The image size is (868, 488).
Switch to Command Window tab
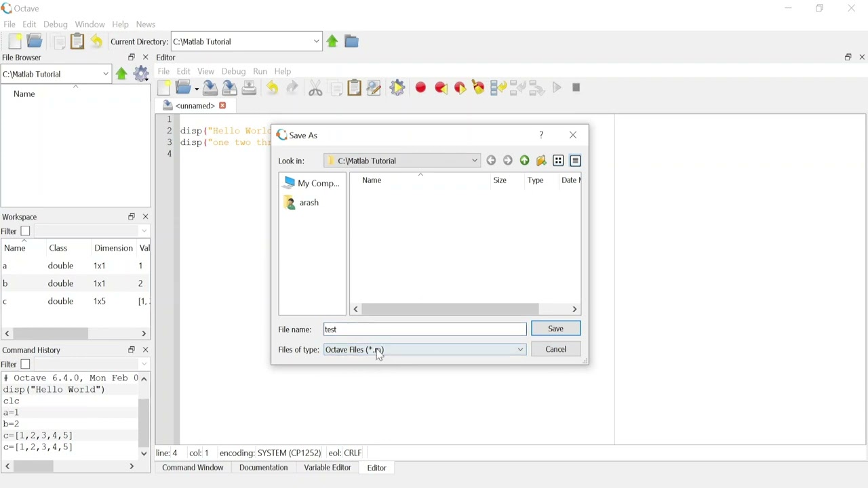coord(193,468)
